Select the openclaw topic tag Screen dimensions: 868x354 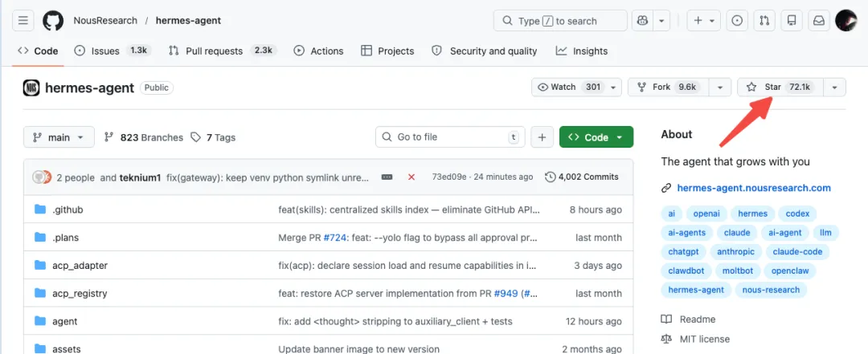pyautogui.click(x=790, y=271)
